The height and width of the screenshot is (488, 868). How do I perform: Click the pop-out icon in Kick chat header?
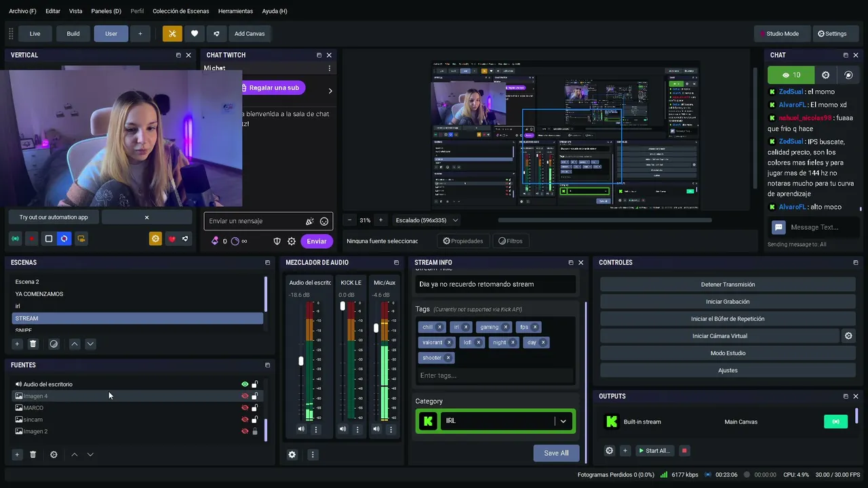coord(846,55)
